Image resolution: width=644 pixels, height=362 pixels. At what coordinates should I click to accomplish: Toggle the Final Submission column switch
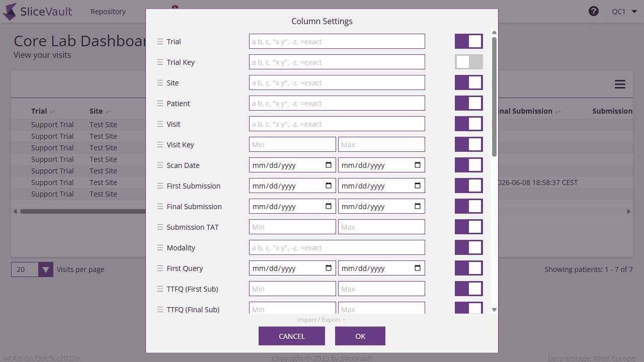469,206
